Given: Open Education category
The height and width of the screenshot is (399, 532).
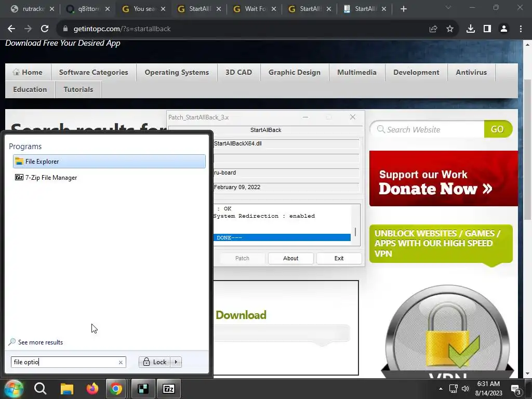Looking at the screenshot, I should [x=30, y=89].
